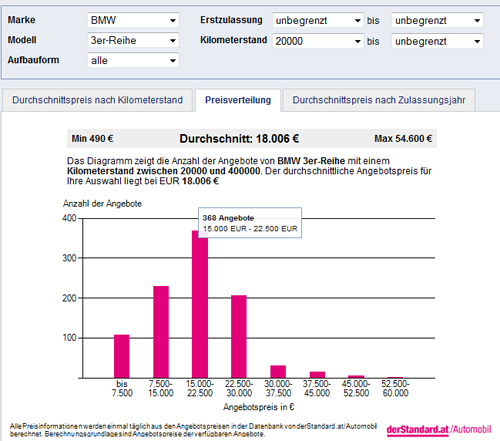Switch to Durchschnittspreis nach Kilometerstand tab
This screenshot has height=441, width=500.
pos(97,100)
